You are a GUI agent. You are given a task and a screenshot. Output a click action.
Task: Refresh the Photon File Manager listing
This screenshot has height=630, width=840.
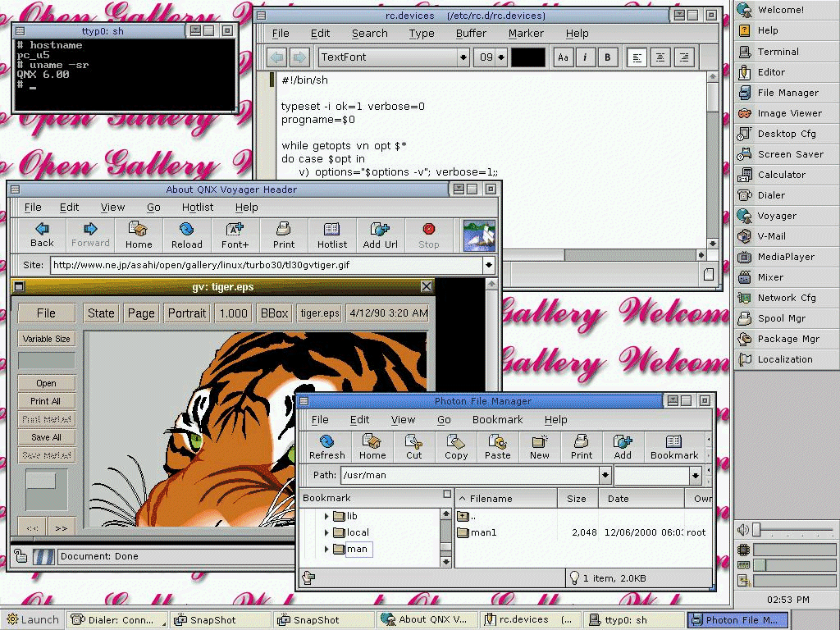tap(326, 447)
